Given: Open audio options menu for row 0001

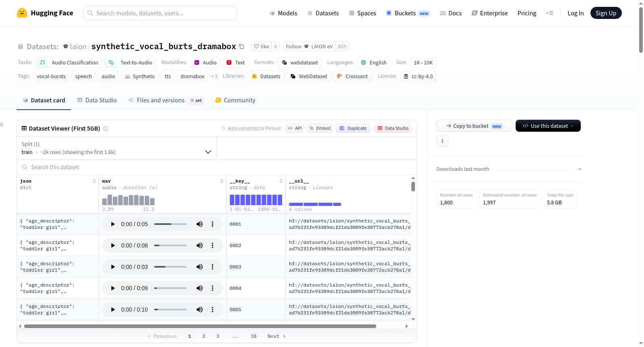Looking at the screenshot, I should [x=213, y=224].
